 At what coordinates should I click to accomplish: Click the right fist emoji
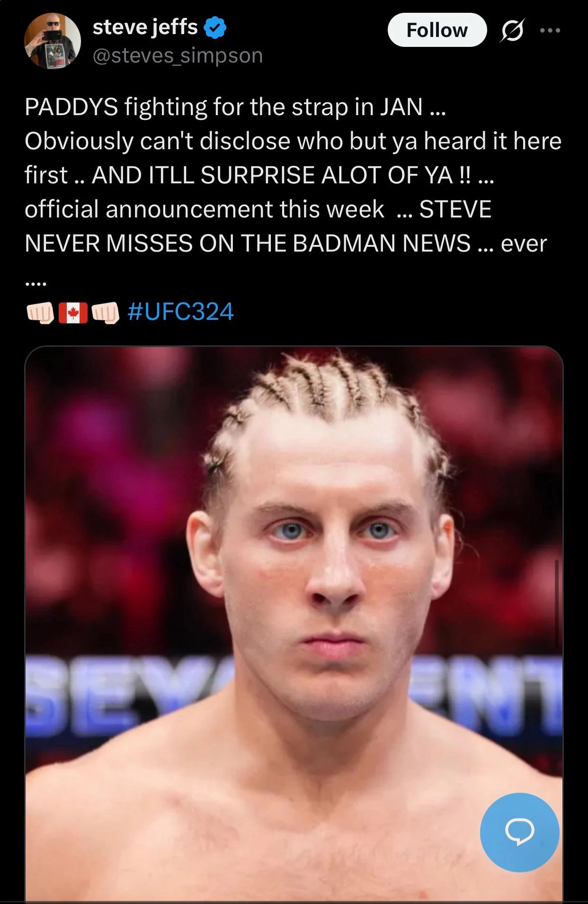105,313
